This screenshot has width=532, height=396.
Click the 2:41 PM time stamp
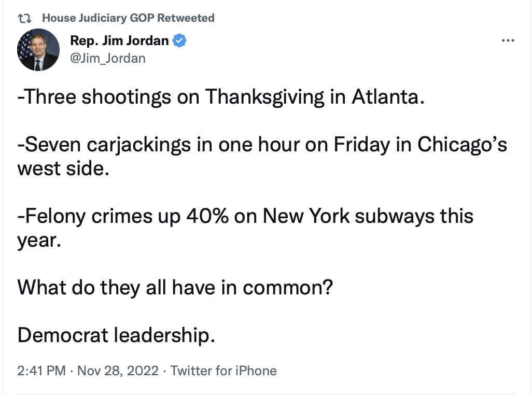click(41, 371)
